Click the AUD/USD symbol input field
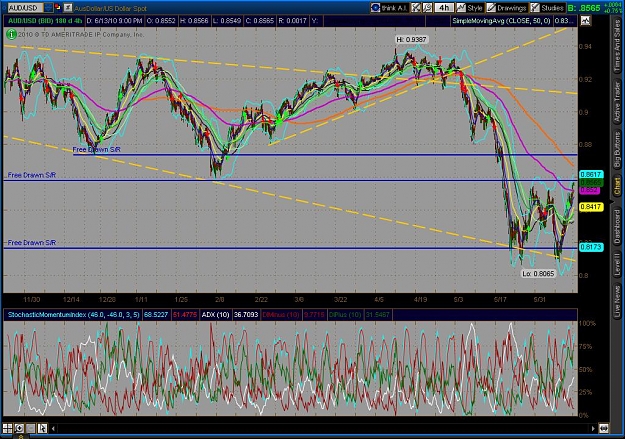This screenshot has height=439, width=625. (25, 8)
